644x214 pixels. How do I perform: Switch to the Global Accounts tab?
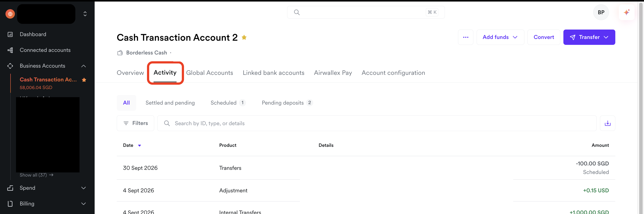(x=209, y=73)
